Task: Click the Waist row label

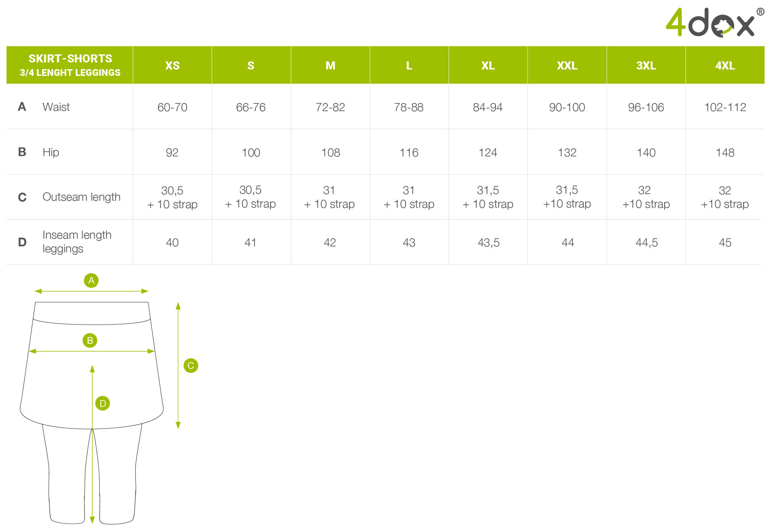Action: (x=56, y=107)
